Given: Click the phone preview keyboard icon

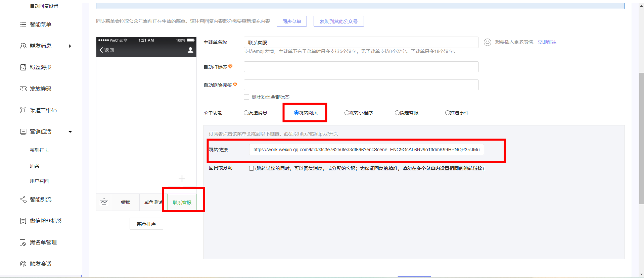Looking at the screenshot, I should click(104, 202).
